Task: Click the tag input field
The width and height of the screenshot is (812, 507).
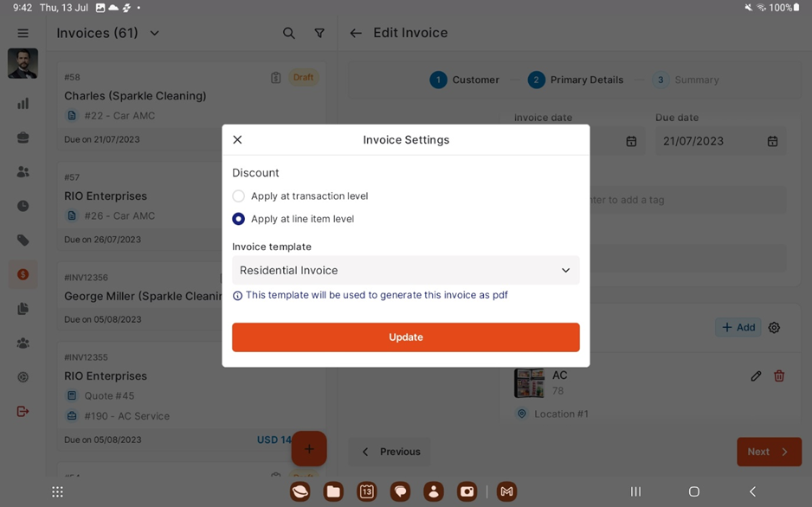Action: [x=687, y=200]
